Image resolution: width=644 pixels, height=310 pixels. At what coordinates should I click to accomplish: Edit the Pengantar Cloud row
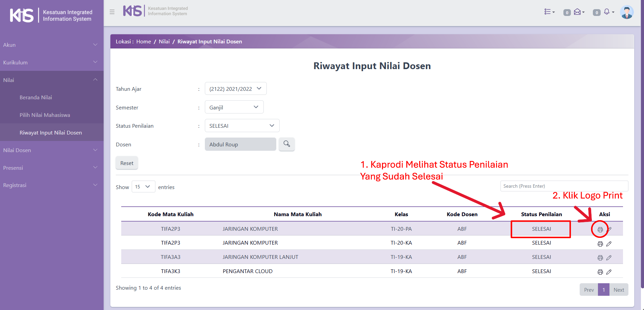[x=609, y=272]
